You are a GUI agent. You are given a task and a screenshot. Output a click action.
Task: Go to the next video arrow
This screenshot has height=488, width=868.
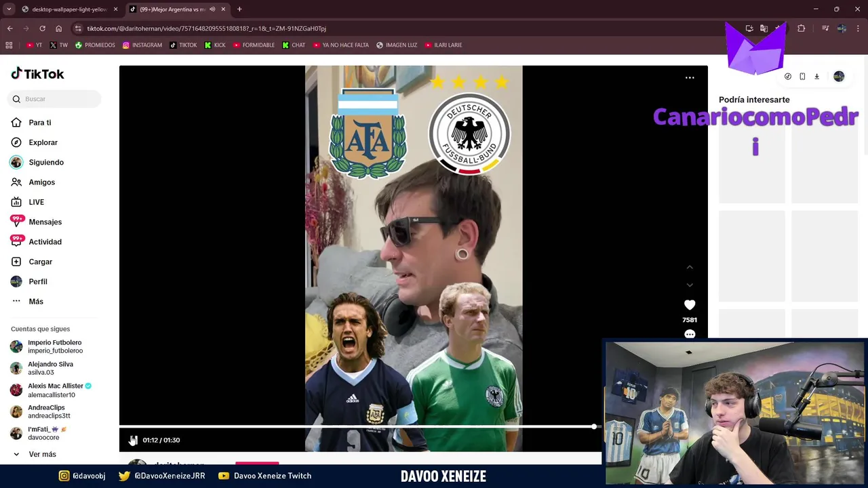coord(690,285)
